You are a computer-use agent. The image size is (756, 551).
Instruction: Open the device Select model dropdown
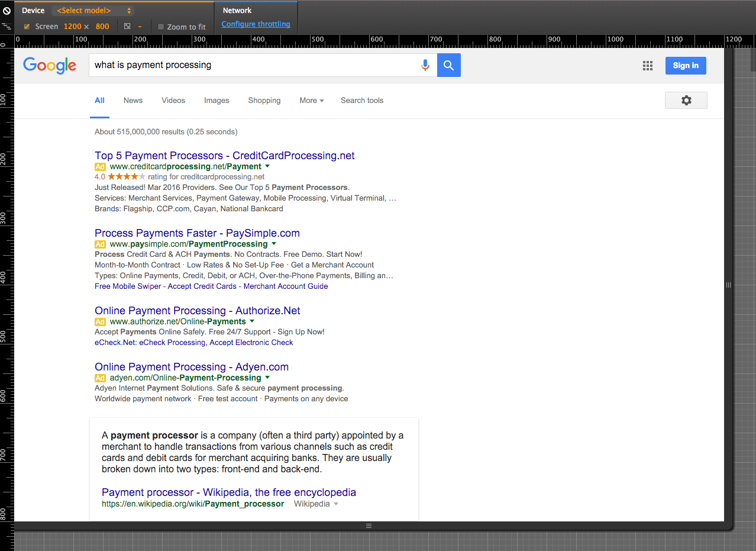pyautogui.click(x=93, y=11)
